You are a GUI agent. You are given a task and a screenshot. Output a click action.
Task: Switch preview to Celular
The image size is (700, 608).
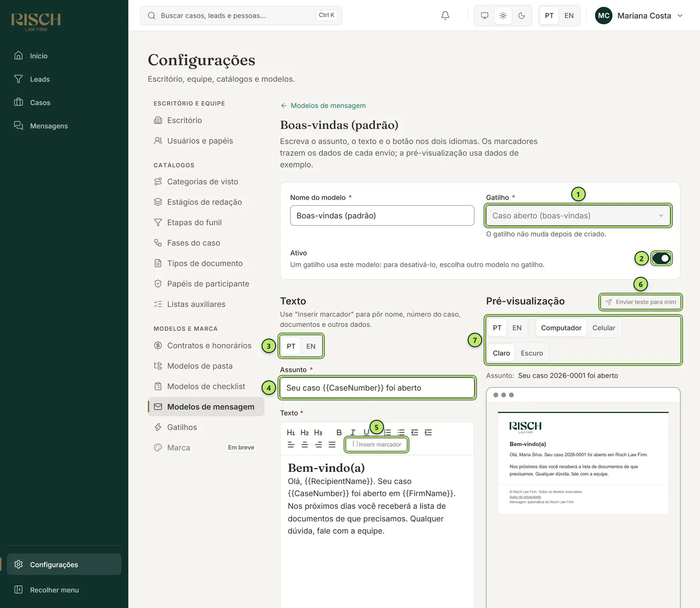604,328
